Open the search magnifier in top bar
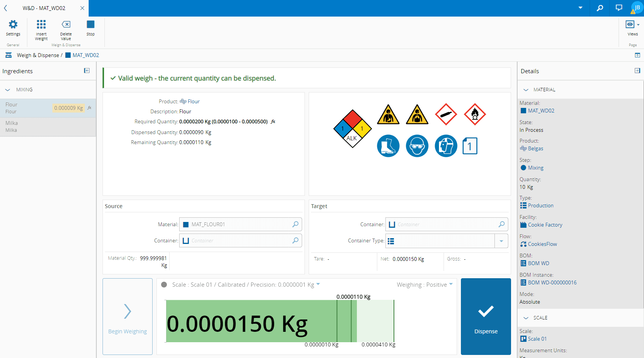Image resolution: width=644 pixels, height=358 pixels. [600, 8]
